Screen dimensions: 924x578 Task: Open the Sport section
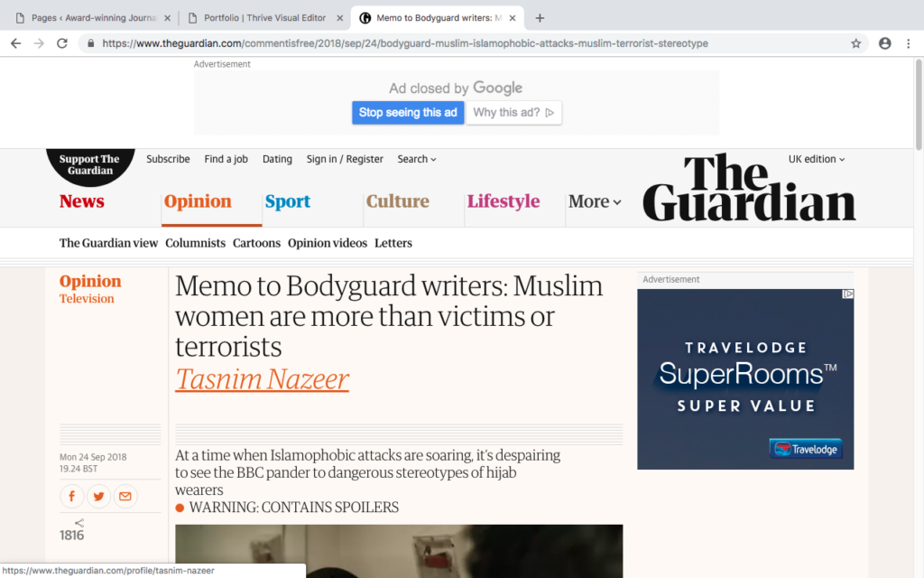(288, 201)
